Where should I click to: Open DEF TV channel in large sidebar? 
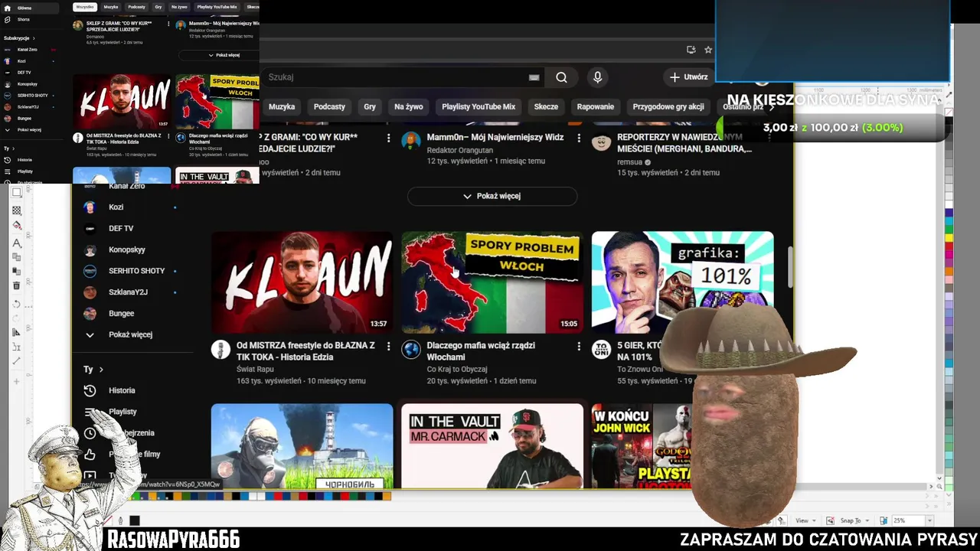point(121,229)
